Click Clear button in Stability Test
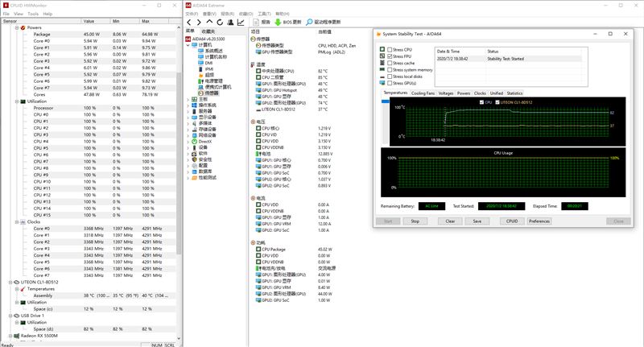 tap(450, 221)
